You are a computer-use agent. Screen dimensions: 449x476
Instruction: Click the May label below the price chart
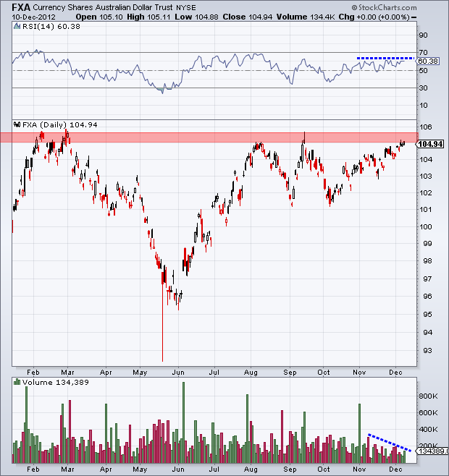pos(140,373)
